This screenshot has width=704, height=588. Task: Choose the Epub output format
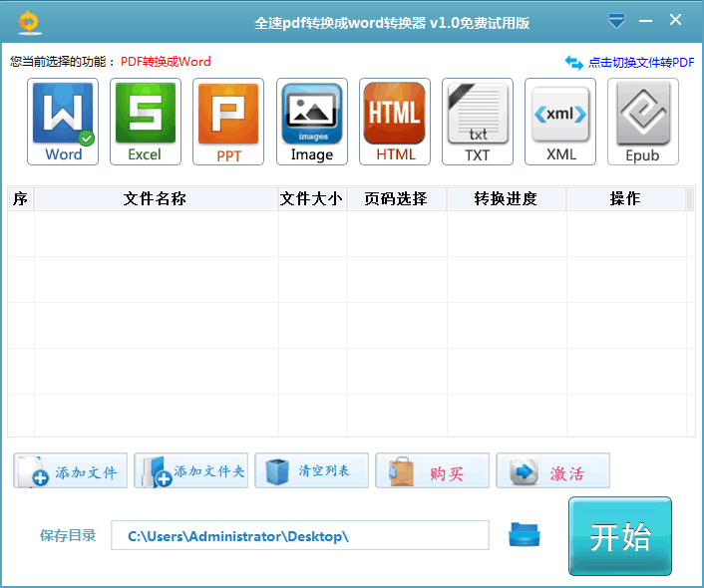(x=643, y=122)
